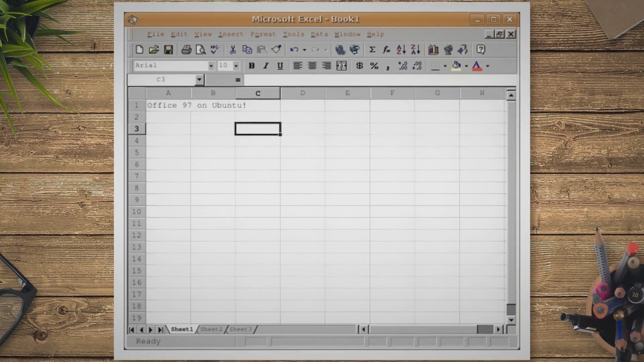Open the Edit menu
Screen dimensions: 644x362
coord(179,34)
